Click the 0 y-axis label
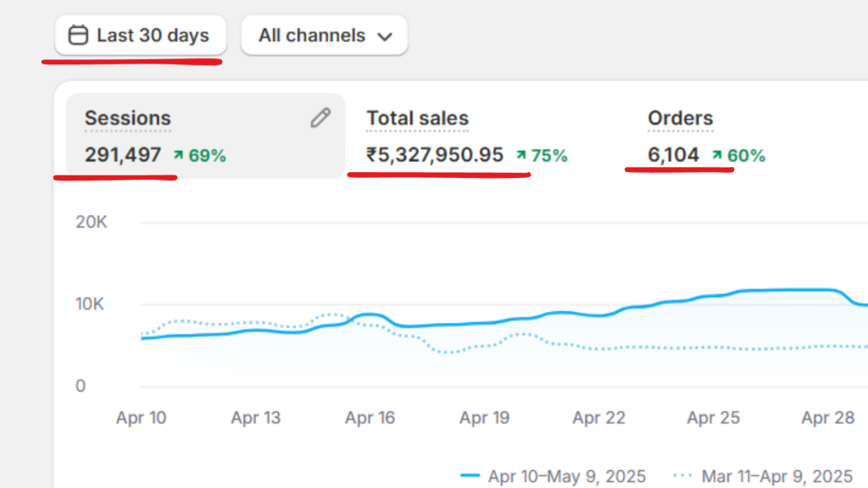Screen dimensions: 868x488 point(81,386)
